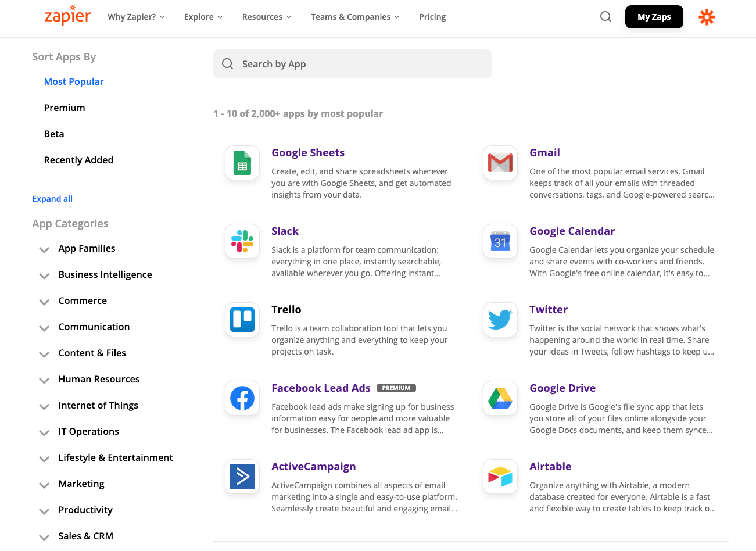Click the Gmail app icon
This screenshot has height=551, width=756.
(500, 163)
